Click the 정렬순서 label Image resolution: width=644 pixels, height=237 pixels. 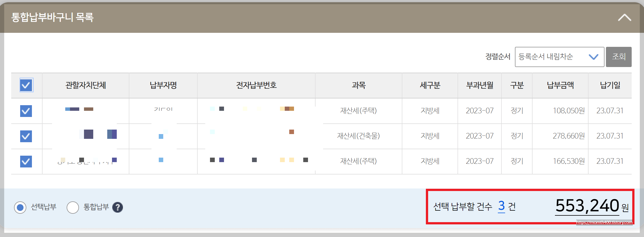[x=498, y=57]
